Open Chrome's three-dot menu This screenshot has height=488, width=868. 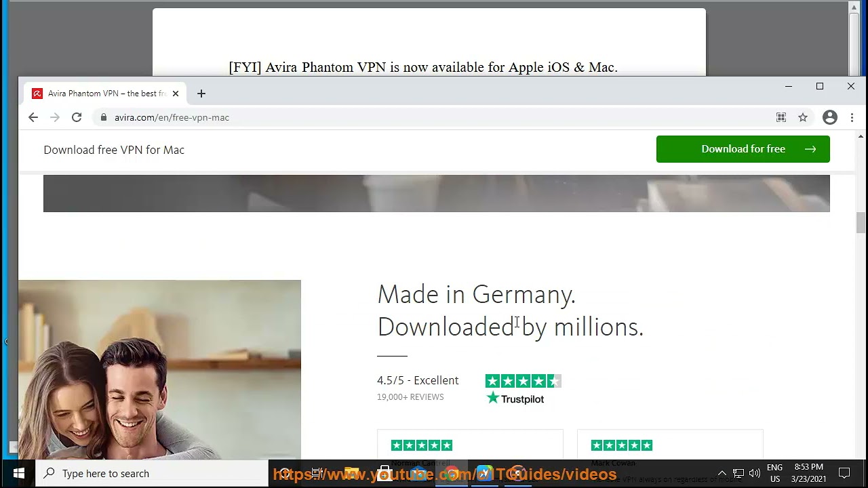852,117
